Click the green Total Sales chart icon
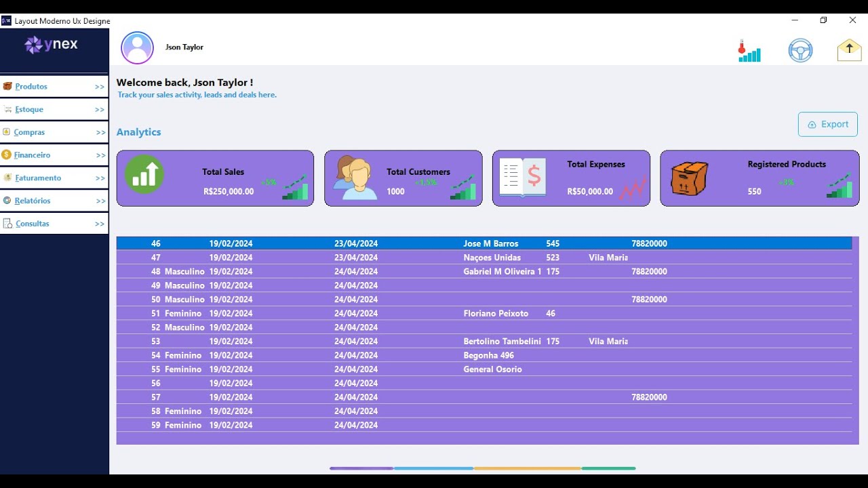This screenshot has height=488, width=868. pyautogui.click(x=144, y=174)
